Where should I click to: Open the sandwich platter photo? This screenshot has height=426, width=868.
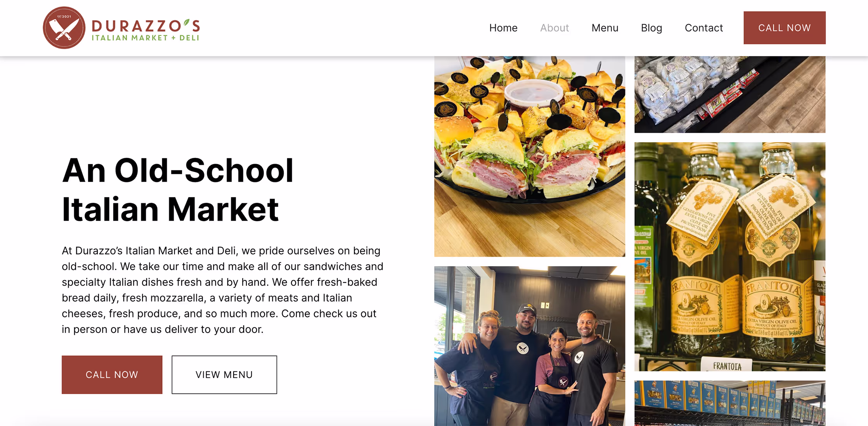(530, 156)
